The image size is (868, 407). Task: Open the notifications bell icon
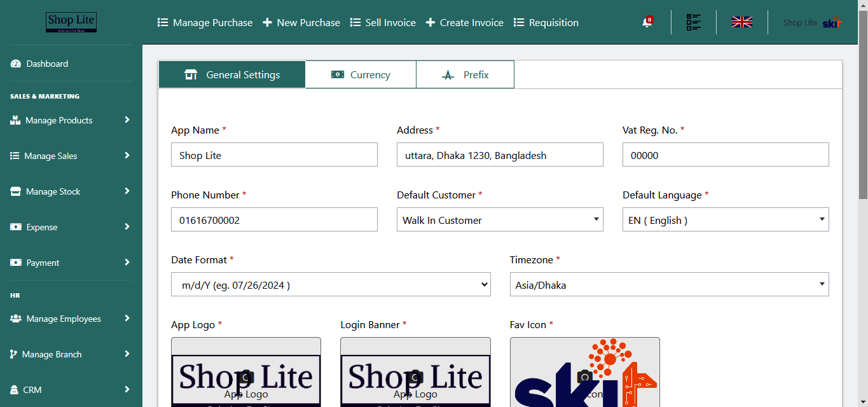point(647,22)
